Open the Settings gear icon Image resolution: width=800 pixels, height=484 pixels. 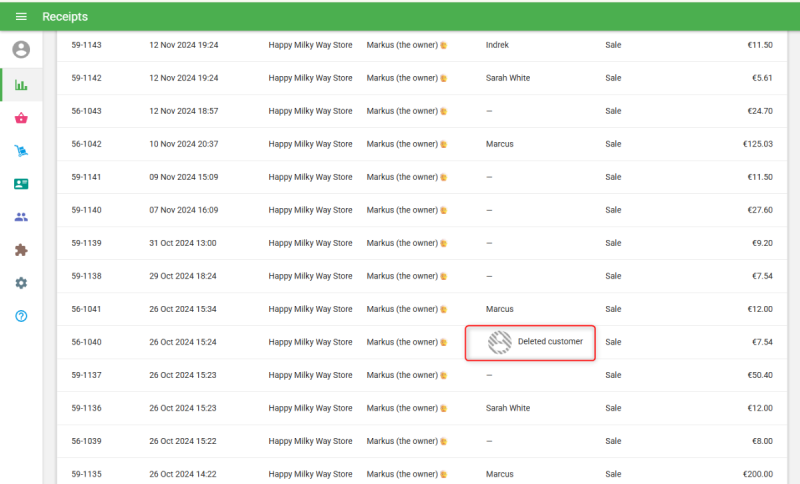[21, 283]
